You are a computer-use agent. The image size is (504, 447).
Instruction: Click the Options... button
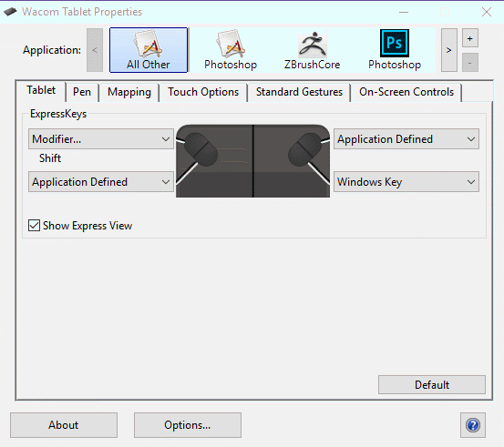pyautogui.click(x=188, y=425)
